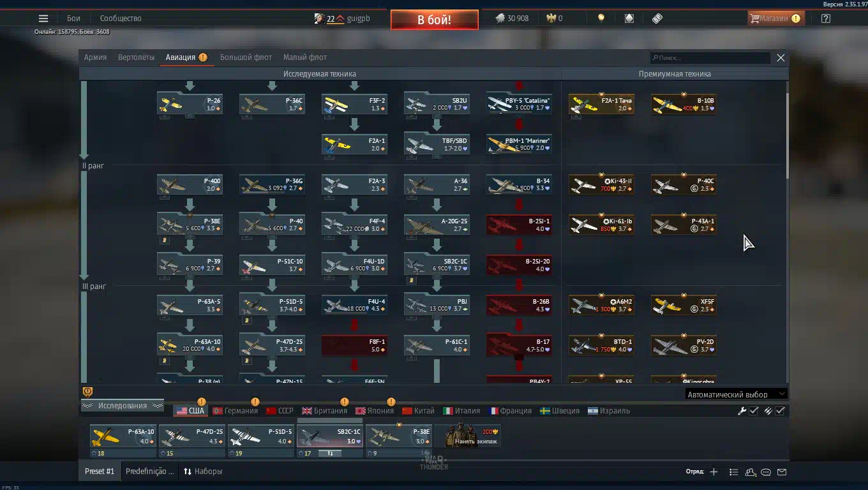This screenshot has height=490, width=868.
Task: Click the research tree vertical scrollbar
Action: 788,135
